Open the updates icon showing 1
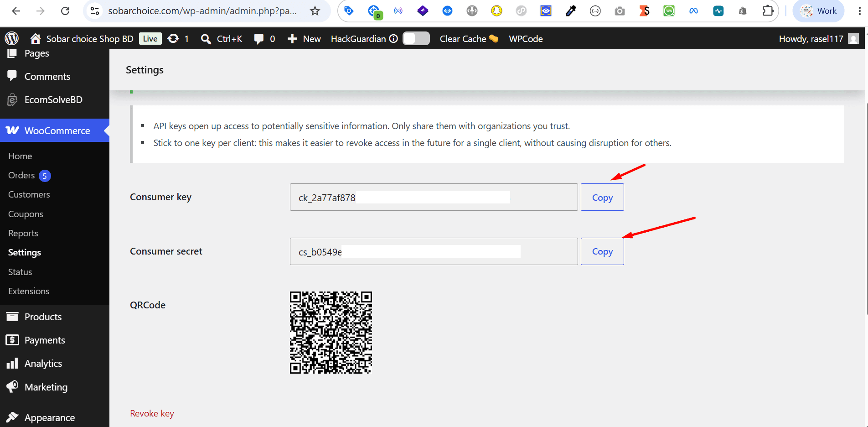 (x=178, y=39)
